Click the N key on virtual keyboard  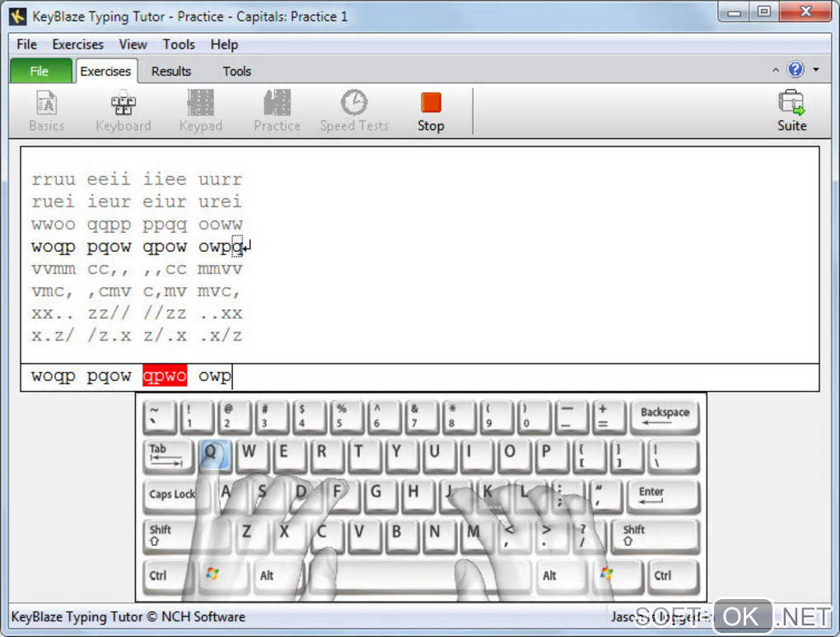pos(439,537)
